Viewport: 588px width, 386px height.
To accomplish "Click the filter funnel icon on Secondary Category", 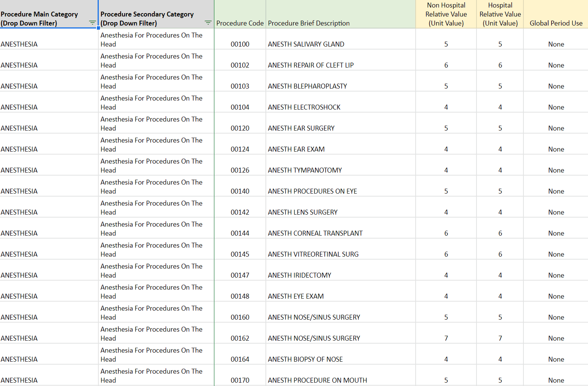I will [208, 23].
